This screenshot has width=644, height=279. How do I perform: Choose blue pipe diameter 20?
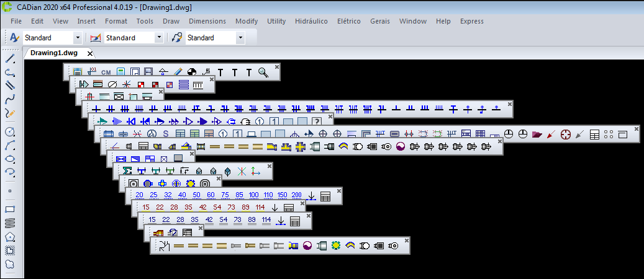(139, 195)
